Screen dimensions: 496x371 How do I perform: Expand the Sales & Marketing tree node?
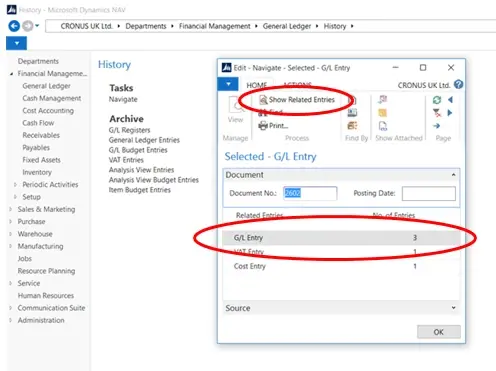click(x=11, y=209)
